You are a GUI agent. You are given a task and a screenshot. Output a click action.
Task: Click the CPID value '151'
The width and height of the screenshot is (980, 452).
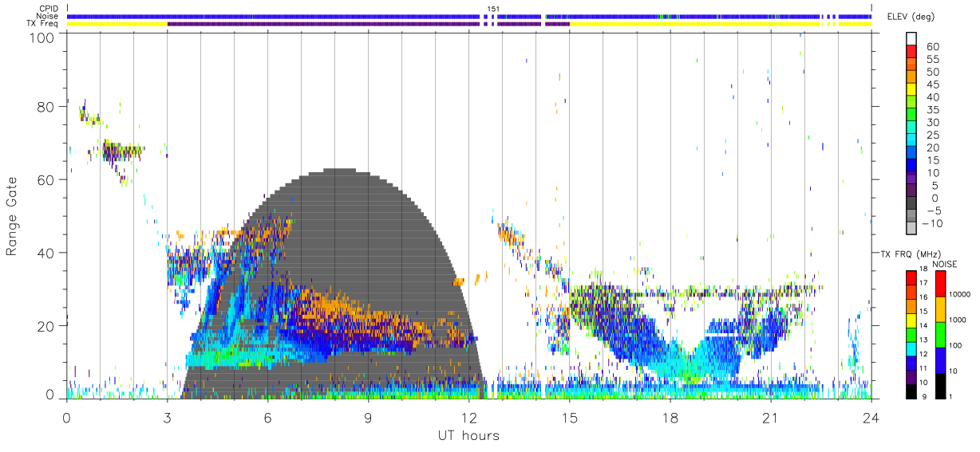tap(493, 9)
